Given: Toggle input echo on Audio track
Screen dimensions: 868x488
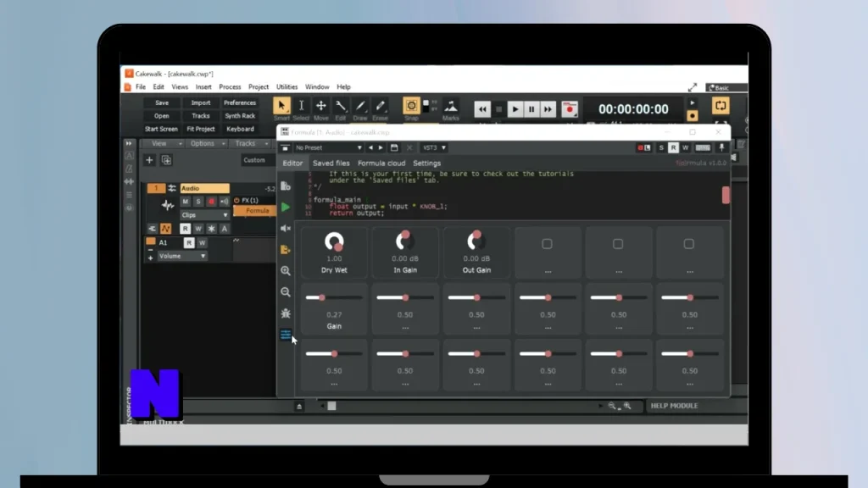Looking at the screenshot, I should coord(224,202).
